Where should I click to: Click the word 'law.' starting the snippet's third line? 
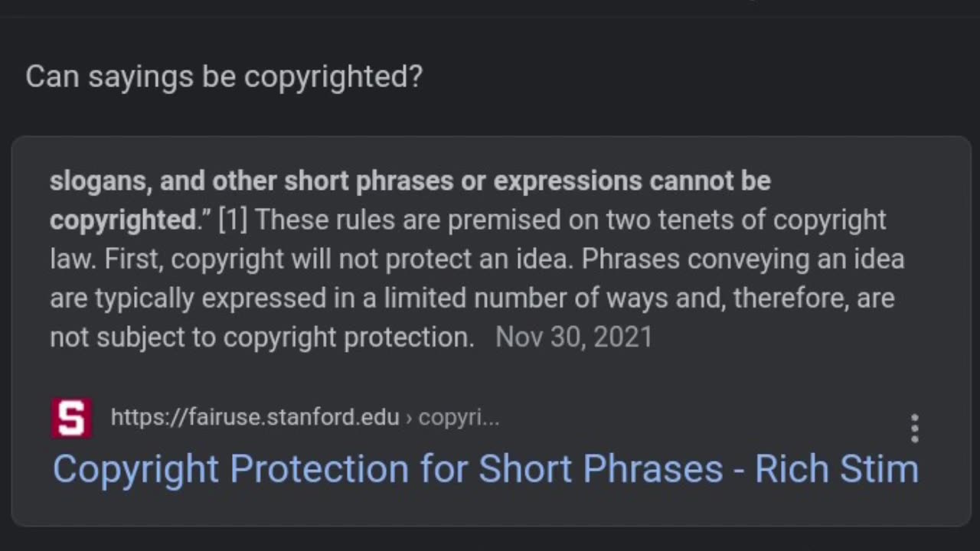pyautogui.click(x=73, y=259)
